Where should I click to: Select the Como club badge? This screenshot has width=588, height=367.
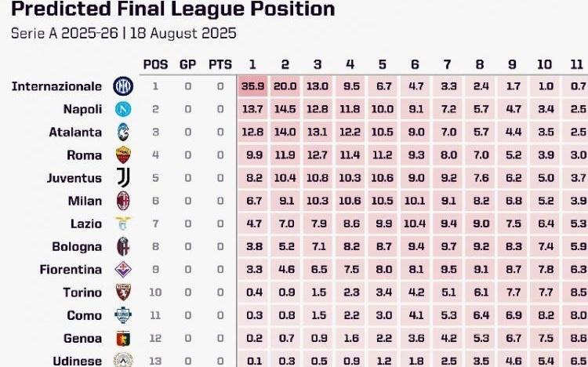click(123, 315)
